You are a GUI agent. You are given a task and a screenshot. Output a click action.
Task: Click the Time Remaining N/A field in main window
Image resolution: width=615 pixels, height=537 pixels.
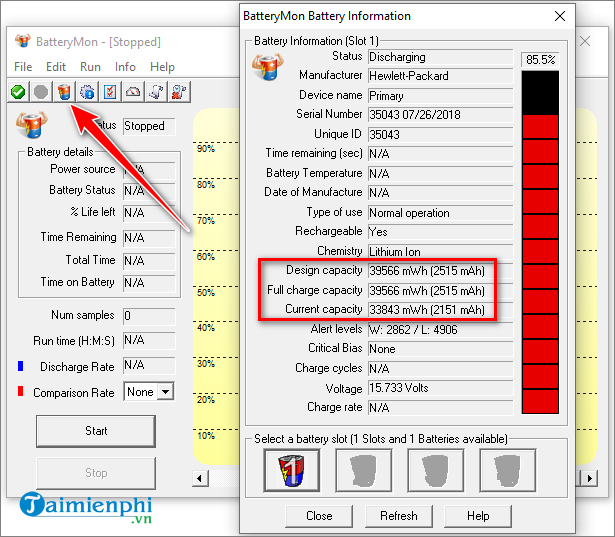point(149,238)
